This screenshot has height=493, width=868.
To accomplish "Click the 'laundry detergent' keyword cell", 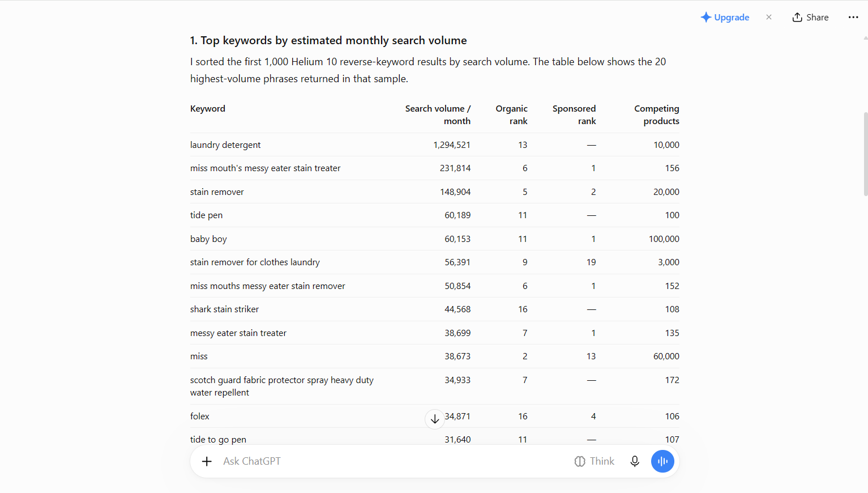I will [225, 145].
